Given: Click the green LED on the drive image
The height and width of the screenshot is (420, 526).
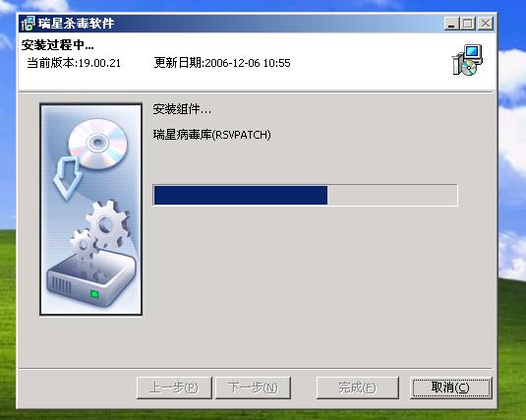Looking at the screenshot, I should click(x=94, y=294).
